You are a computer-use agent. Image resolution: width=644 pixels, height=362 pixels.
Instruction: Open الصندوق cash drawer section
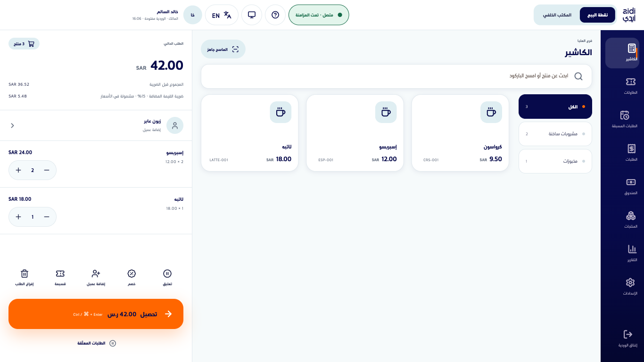[x=631, y=187]
